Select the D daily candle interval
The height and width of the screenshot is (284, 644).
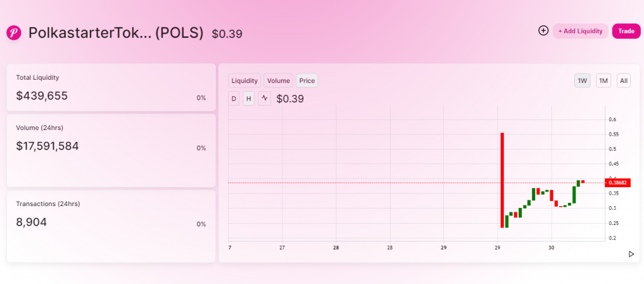234,99
